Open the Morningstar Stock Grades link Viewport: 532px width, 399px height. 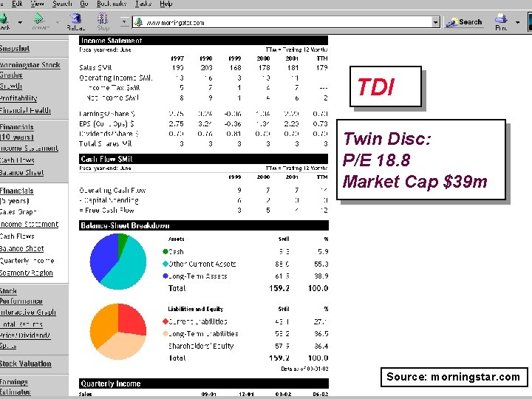coord(30,69)
